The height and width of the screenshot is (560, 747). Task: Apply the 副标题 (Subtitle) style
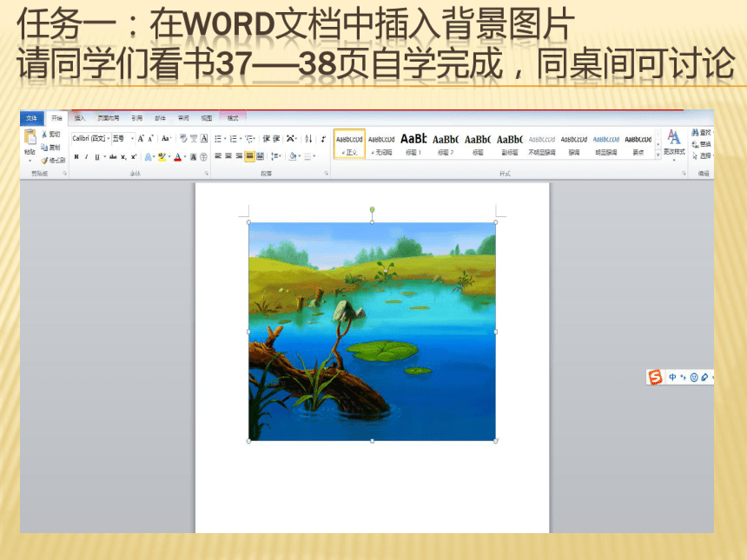[x=510, y=144]
